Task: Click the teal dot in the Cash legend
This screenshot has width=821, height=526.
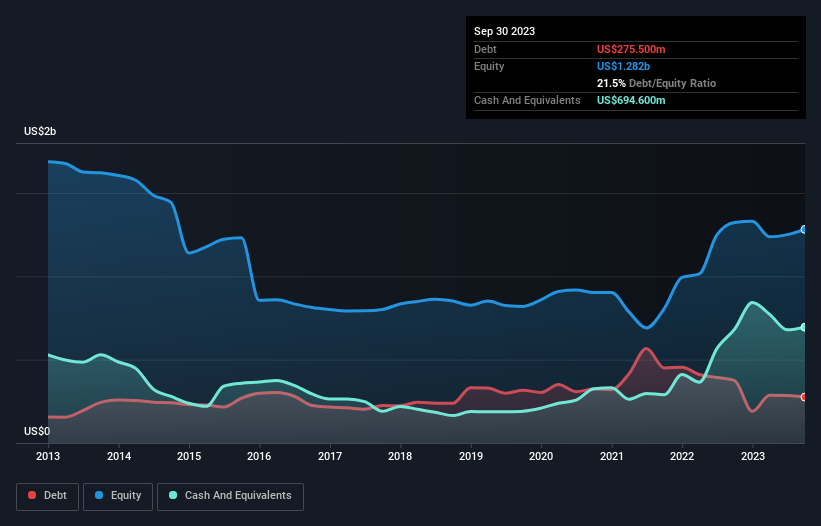Action: pyautogui.click(x=174, y=496)
